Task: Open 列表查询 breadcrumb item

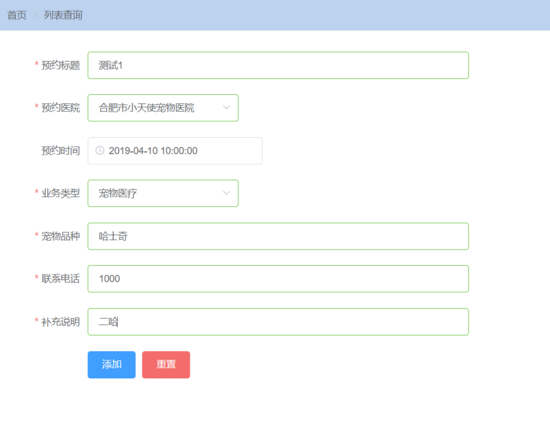Action: point(63,15)
